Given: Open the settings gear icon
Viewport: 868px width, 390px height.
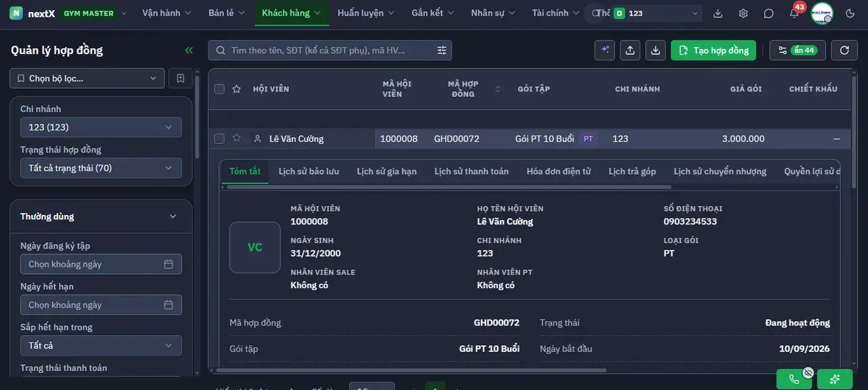Looking at the screenshot, I should pyautogui.click(x=743, y=13).
